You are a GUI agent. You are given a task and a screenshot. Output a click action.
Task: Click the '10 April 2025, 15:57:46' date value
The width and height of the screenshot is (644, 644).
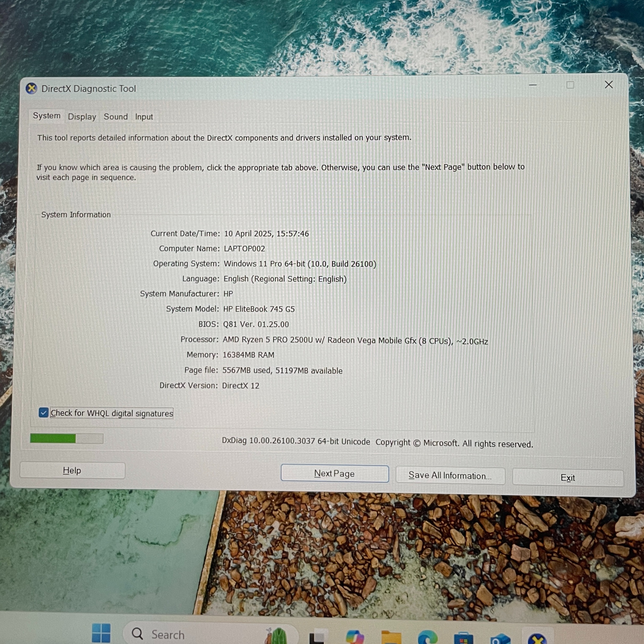[266, 234]
